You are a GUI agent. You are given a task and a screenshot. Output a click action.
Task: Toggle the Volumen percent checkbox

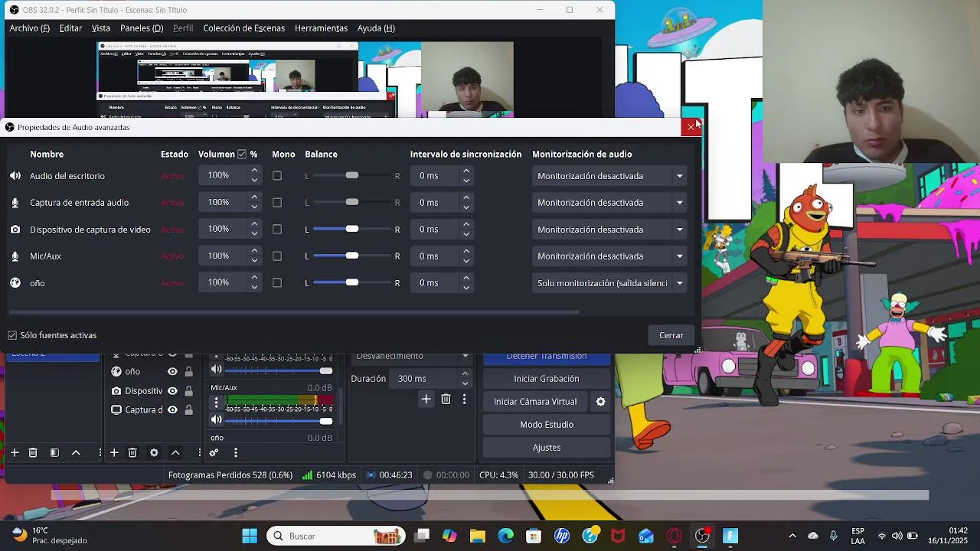click(242, 155)
